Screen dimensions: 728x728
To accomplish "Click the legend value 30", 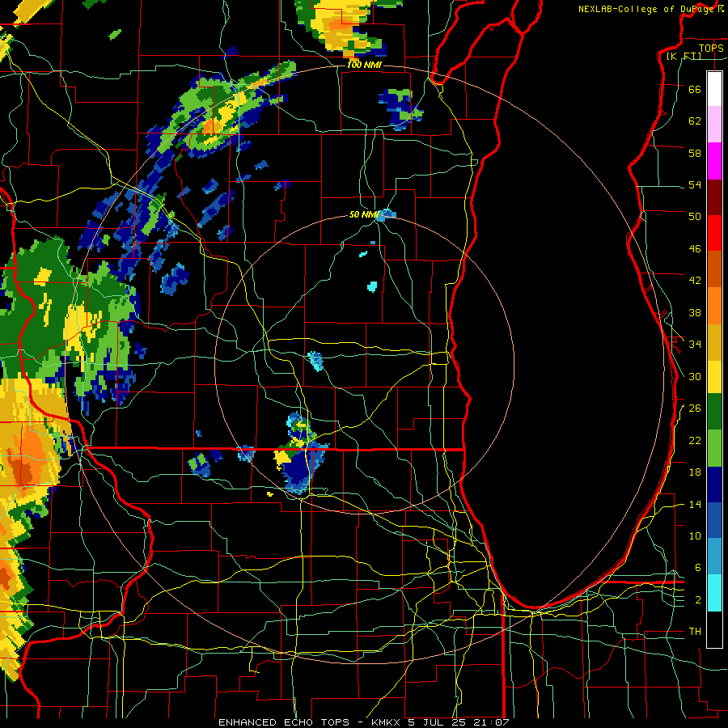I will pyautogui.click(x=695, y=376).
